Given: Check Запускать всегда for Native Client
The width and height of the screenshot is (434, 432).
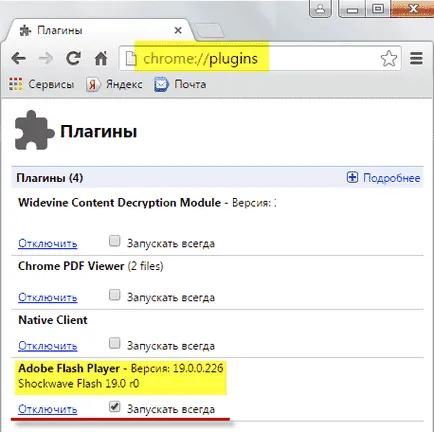Looking at the screenshot, I should pyautogui.click(x=114, y=343).
